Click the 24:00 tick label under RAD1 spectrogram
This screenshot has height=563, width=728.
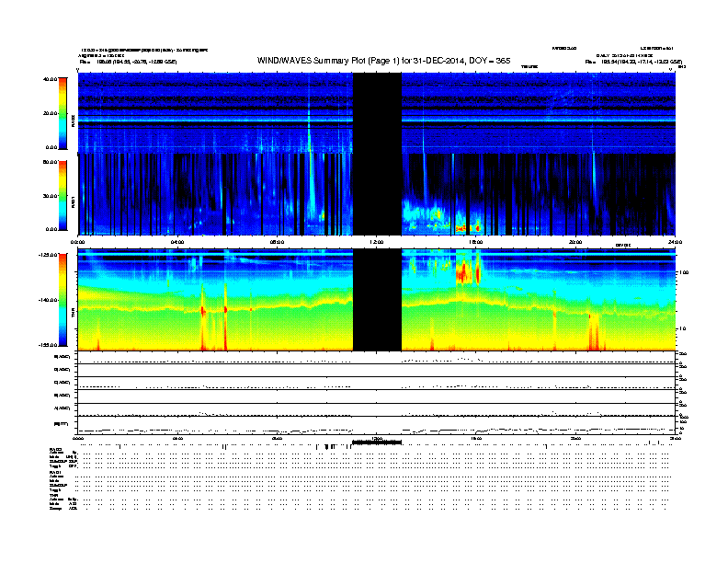click(675, 242)
